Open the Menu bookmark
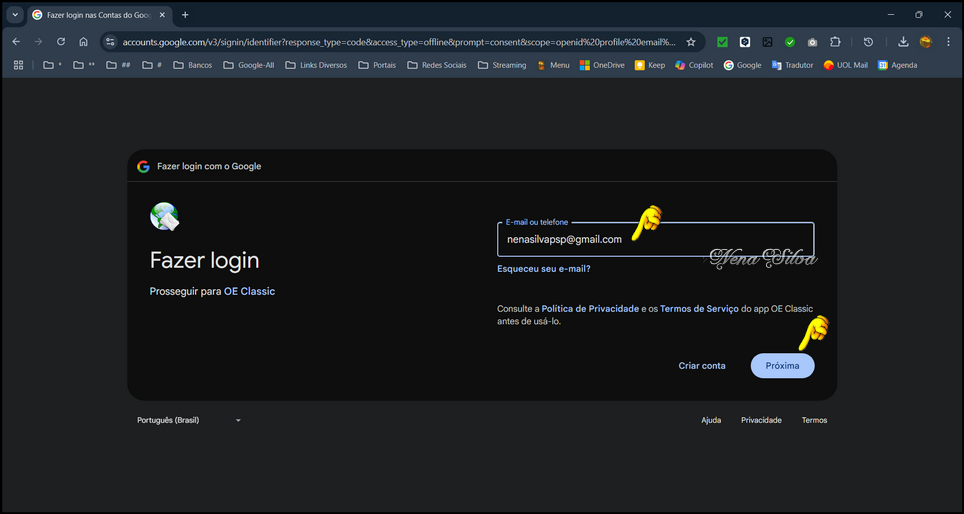This screenshot has height=514, width=964. [553, 65]
